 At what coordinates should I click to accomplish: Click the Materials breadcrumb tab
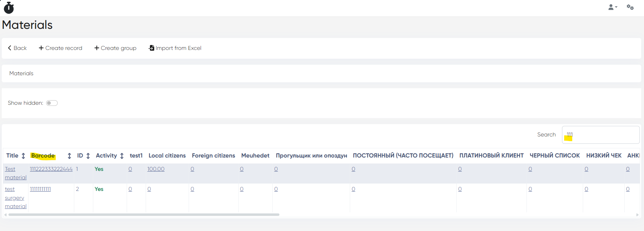pos(21,73)
